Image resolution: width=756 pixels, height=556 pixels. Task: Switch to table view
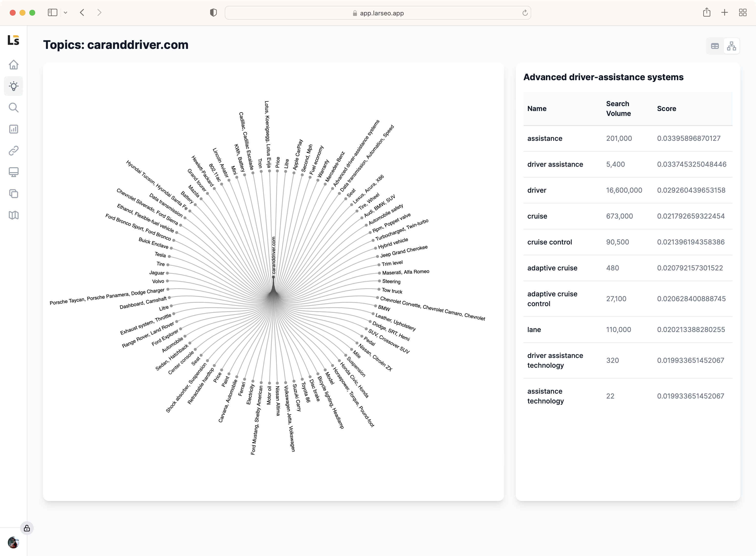[715, 46]
